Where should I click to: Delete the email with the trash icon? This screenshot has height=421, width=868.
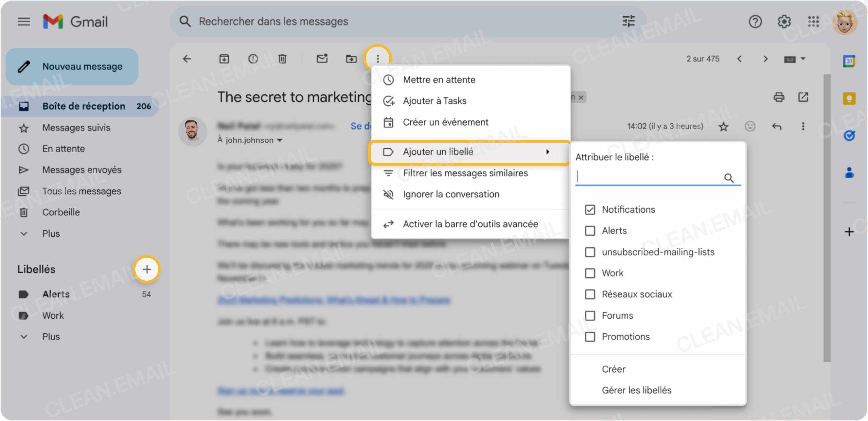(x=282, y=59)
